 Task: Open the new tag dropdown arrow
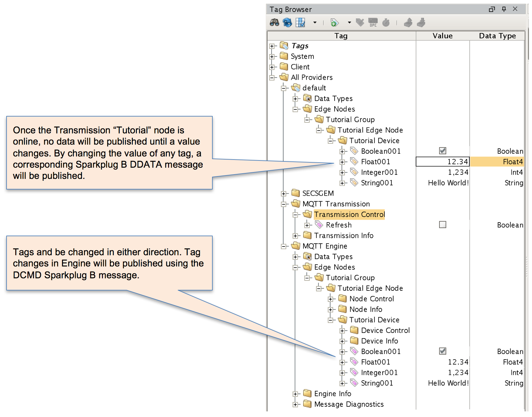click(x=349, y=22)
